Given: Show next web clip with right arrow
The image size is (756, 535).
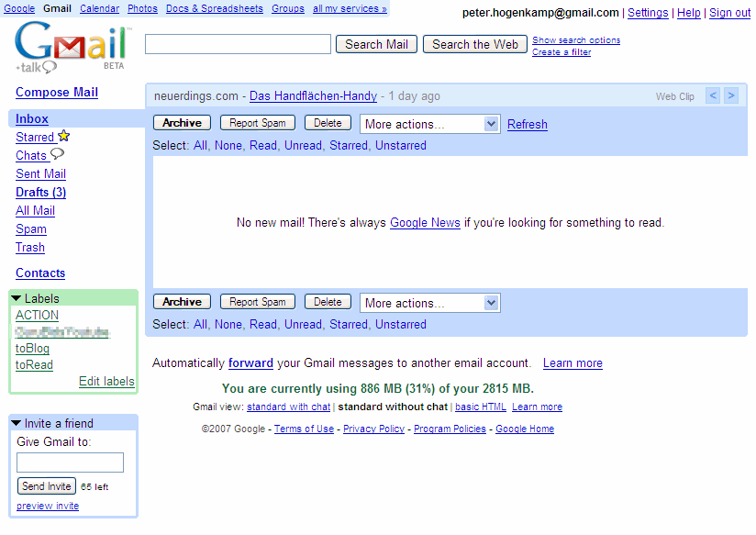Looking at the screenshot, I should pyautogui.click(x=730, y=95).
